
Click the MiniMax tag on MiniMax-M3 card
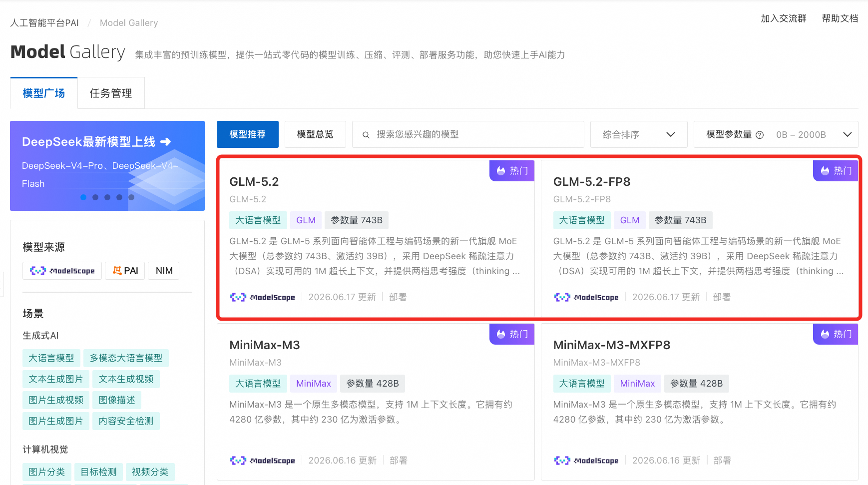314,384
